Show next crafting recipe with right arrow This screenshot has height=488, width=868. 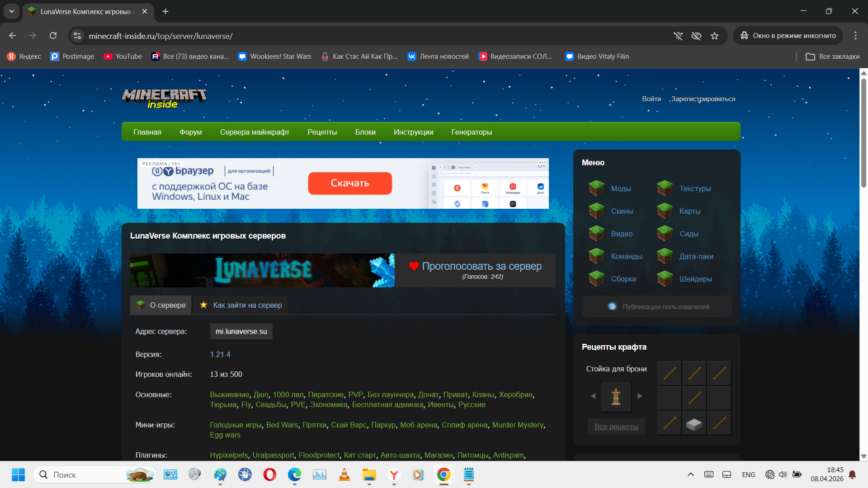pos(640,396)
